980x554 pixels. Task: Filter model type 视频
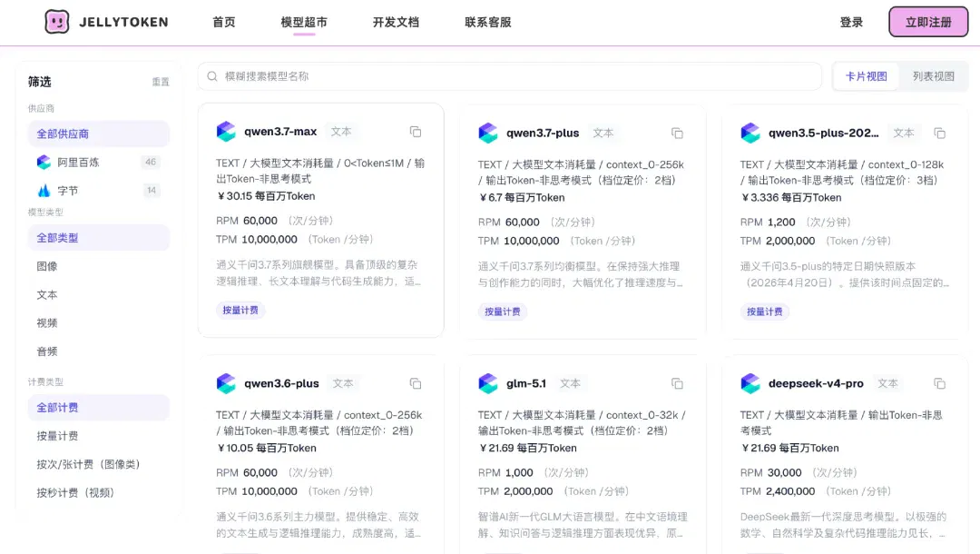(x=99, y=323)
